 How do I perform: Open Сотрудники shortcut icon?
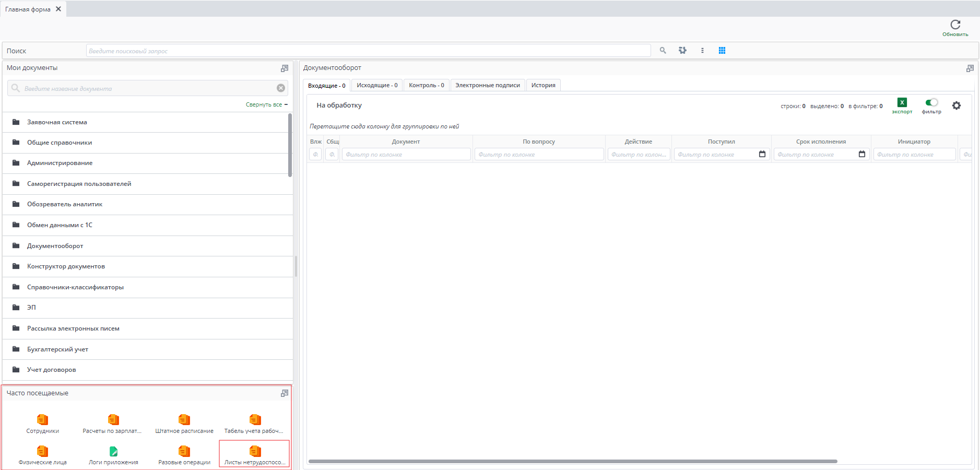(x=43, y=420)
